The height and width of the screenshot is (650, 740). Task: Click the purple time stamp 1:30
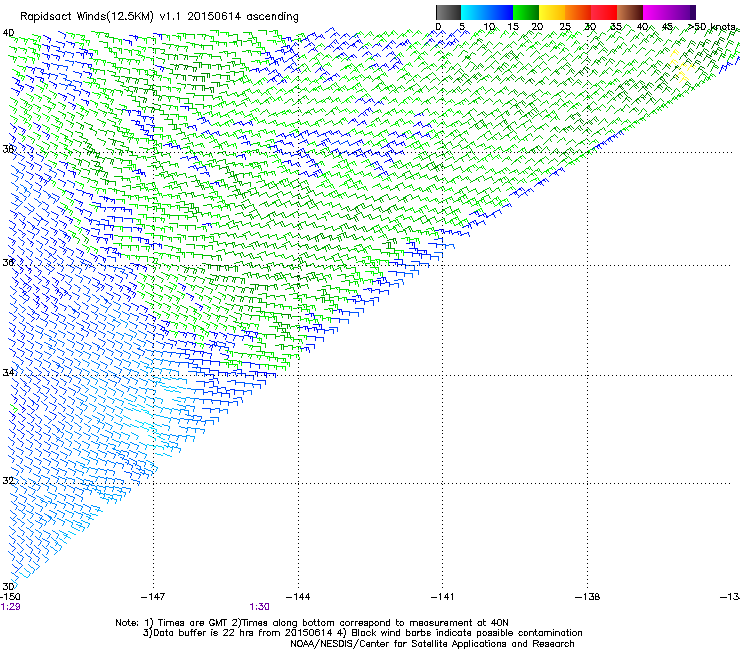pyautogui.click(x=260, y=607)
